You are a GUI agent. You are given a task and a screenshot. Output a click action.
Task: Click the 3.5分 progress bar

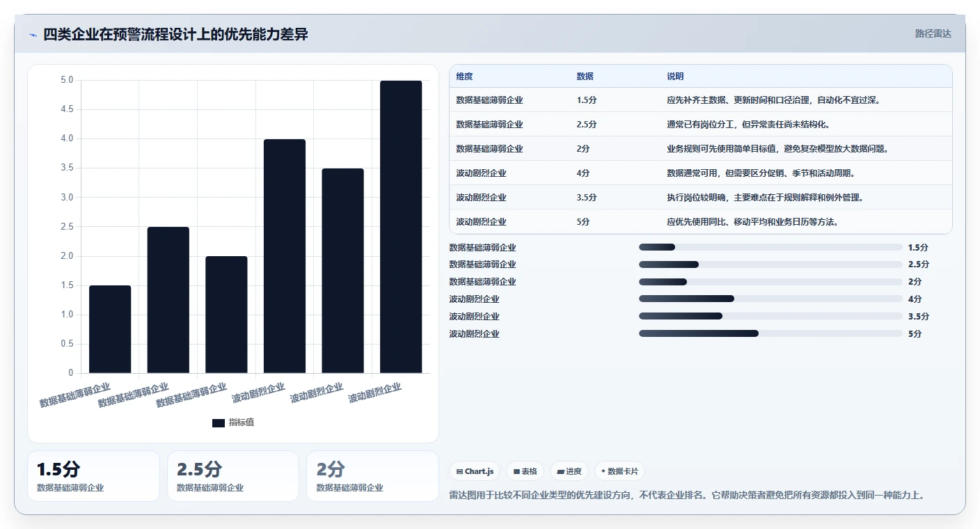click(770, 317)
